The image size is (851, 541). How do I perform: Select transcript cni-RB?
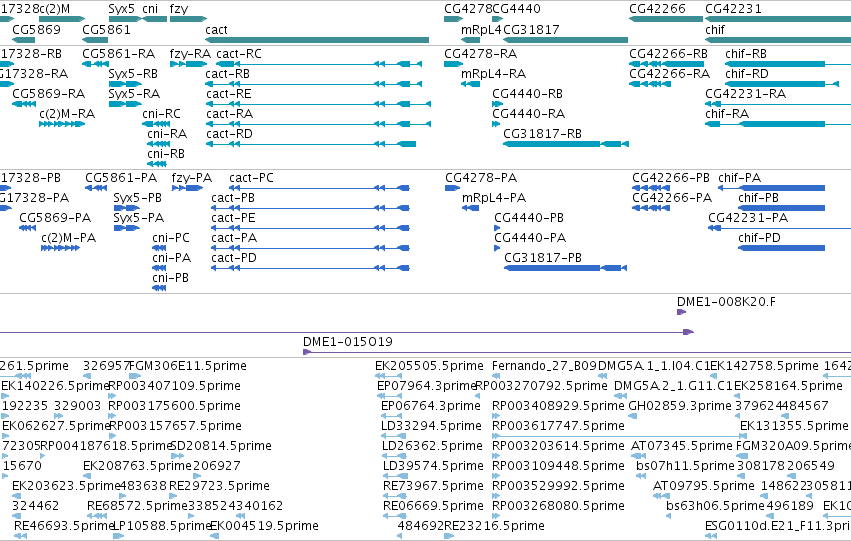157,164
